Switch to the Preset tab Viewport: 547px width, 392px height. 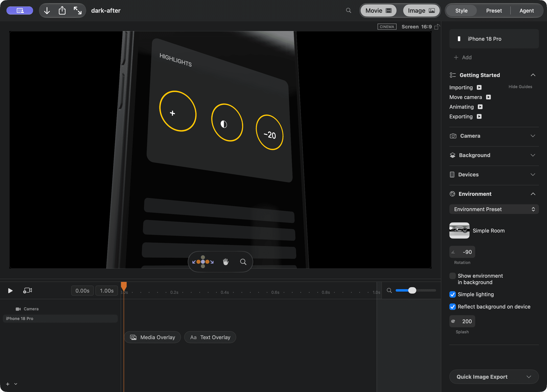point(494,11)
